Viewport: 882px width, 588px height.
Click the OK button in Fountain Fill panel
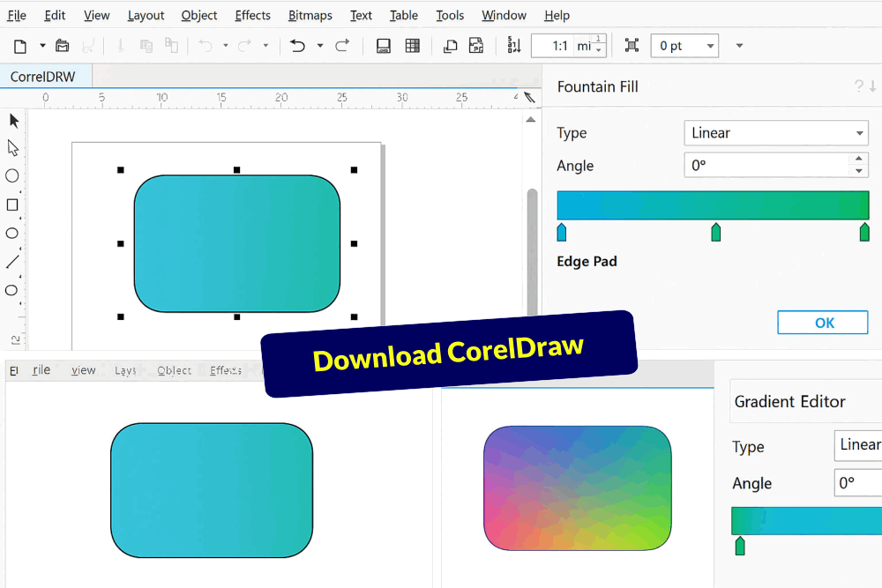(822, 322)
